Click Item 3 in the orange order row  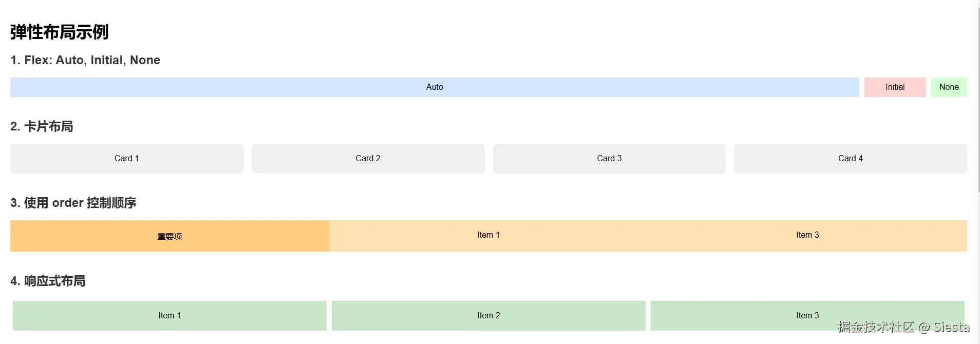[807, 235]
